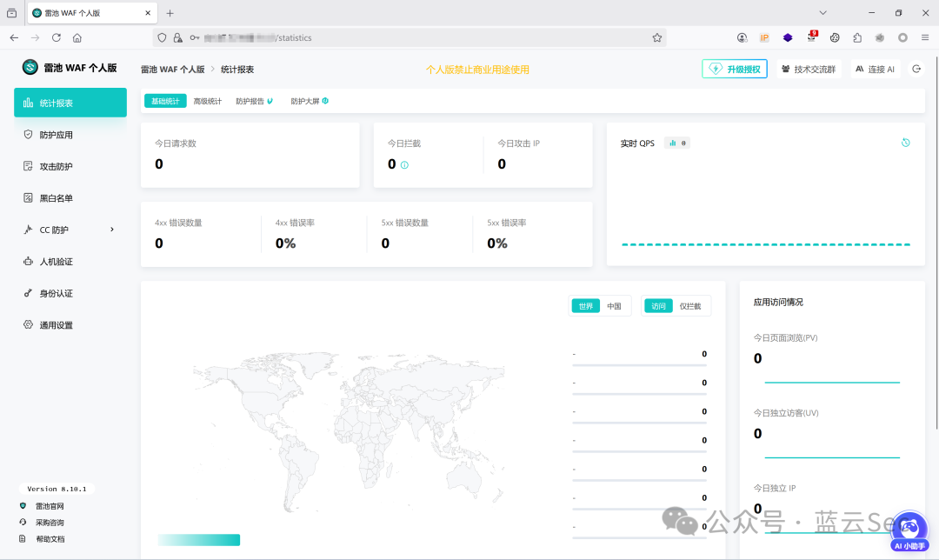Open the AI 小助手 chat bubble

[909, 530]
